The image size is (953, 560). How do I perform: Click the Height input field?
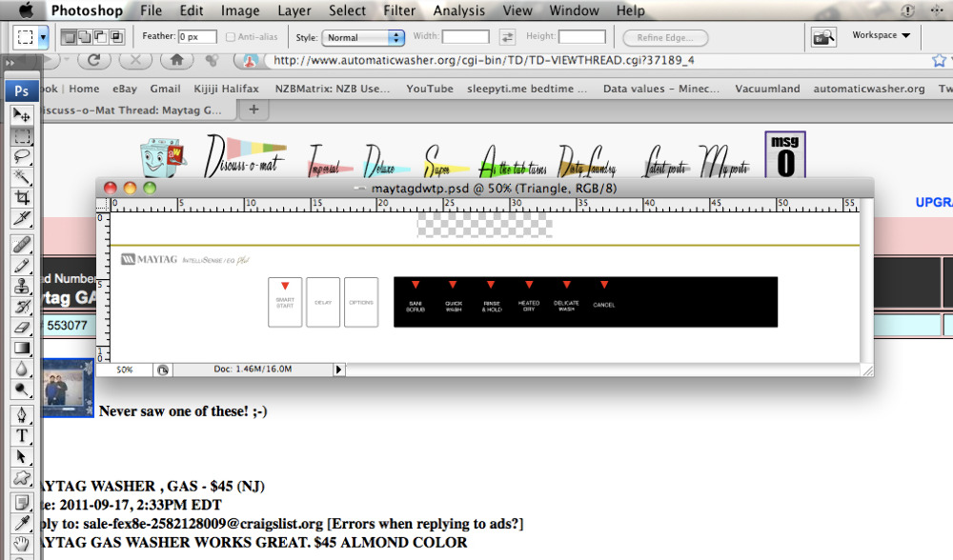pos(581,37)
